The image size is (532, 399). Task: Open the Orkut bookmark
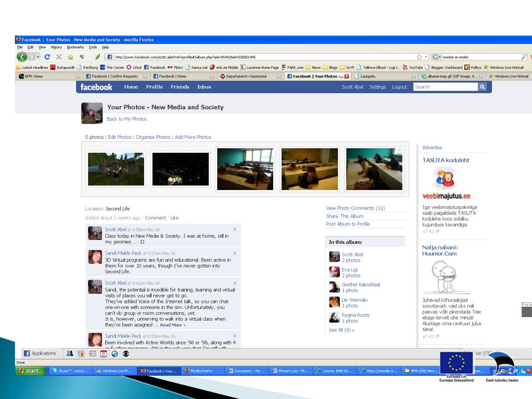[x=134, y=68]
